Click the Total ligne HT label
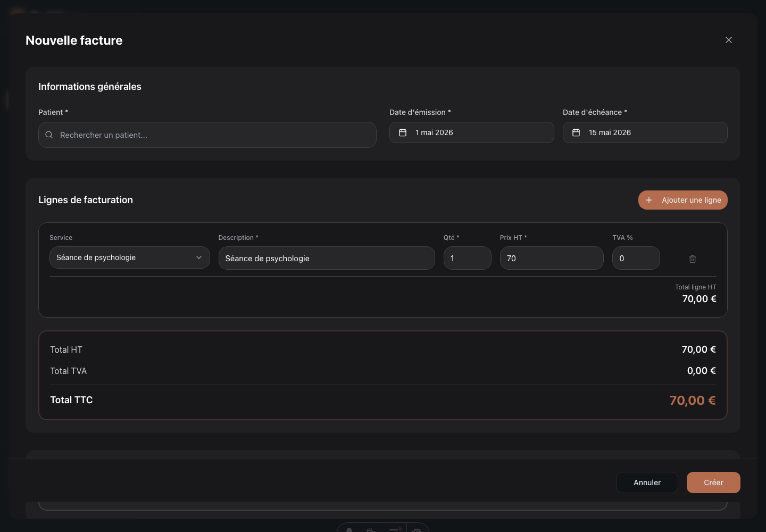 (696, 287)
